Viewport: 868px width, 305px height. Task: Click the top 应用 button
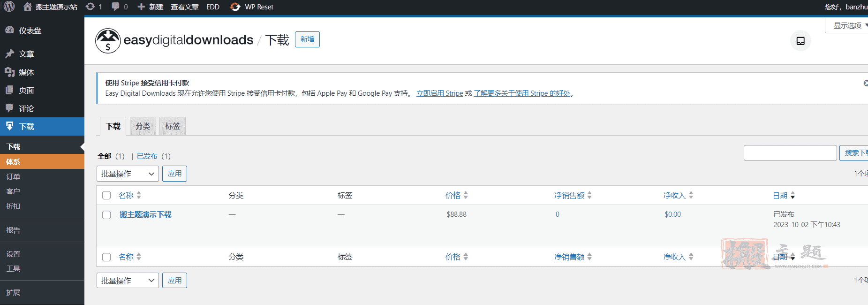click(x=174, y=174)
